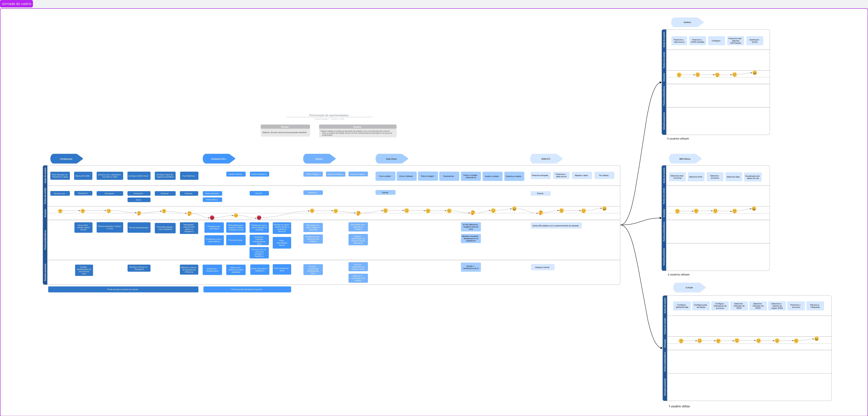Select the Jornada do usário section label

(17, 4)
